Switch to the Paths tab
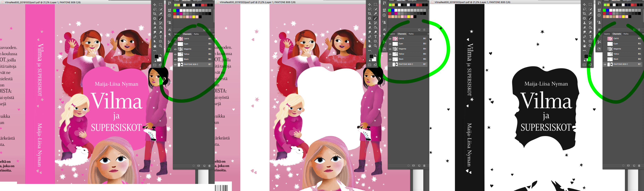The width and height of the screenshot is (644, 191). [x=196, y=34]
